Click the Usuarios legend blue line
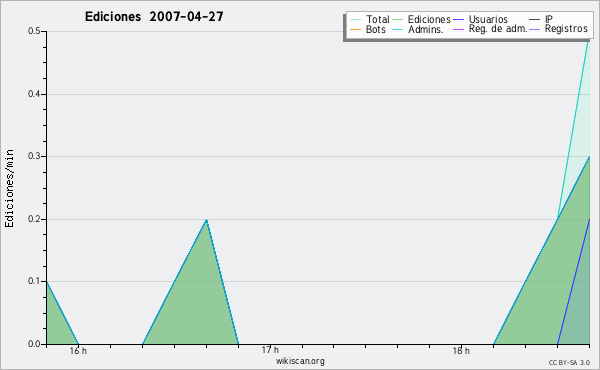Screen dimensions: 600x370 click(x=458, y=20)
